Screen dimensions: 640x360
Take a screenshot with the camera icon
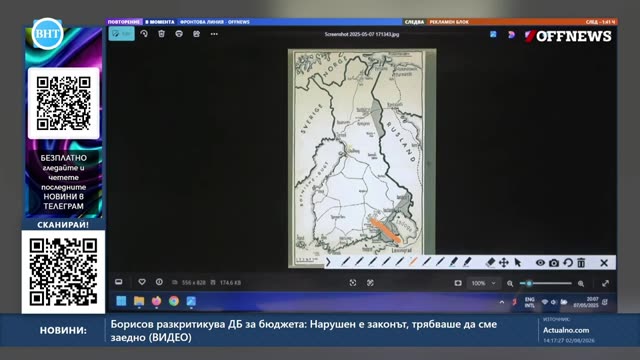(554, 263)
